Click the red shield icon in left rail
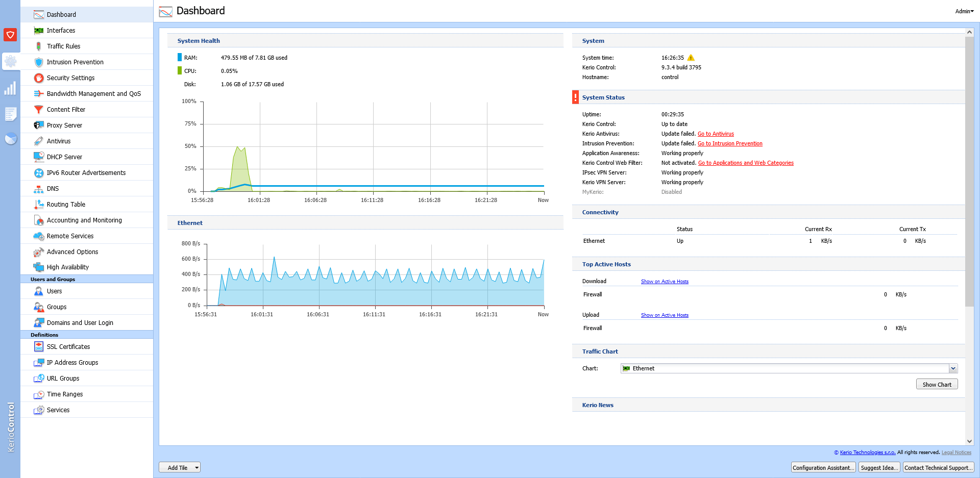Viewport: 980px width, 478px height. (x=10, y=35)
